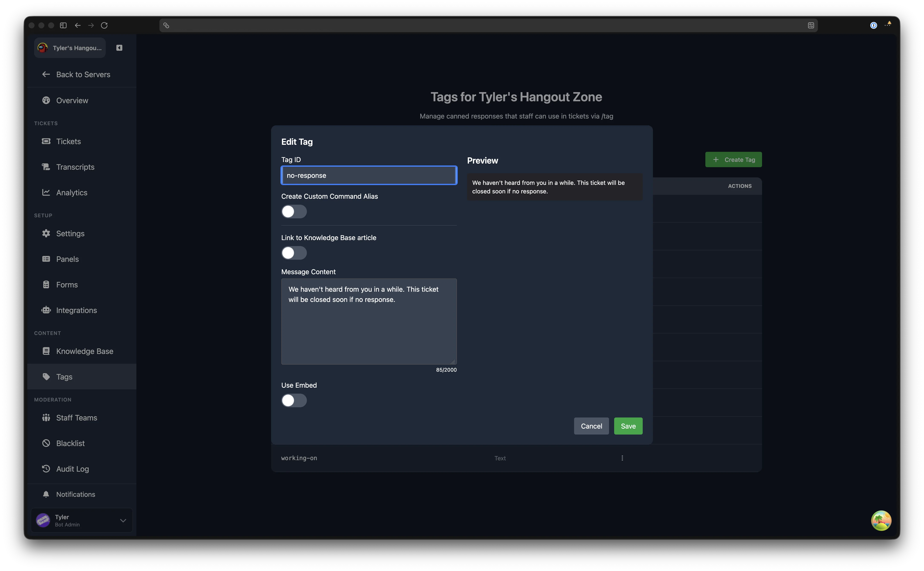
Task: Click the Transcripts icon in sidebar
Action: 46,167
